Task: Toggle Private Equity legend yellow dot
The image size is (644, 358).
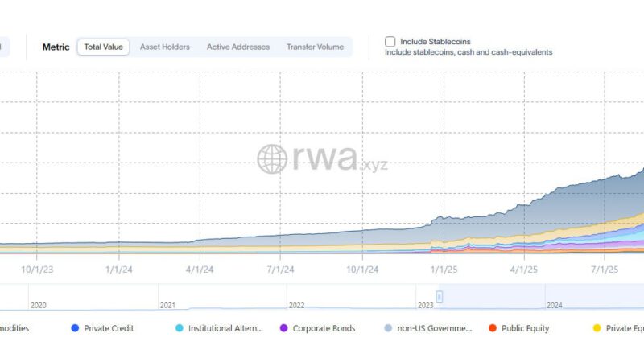Action: point(597,328)
